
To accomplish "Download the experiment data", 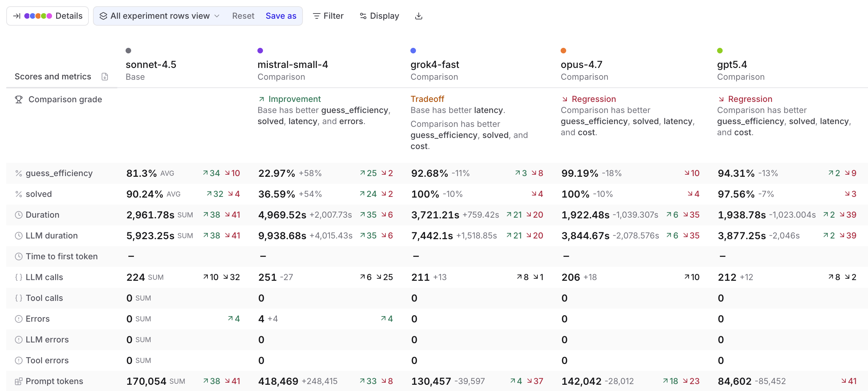I will 419,16.
